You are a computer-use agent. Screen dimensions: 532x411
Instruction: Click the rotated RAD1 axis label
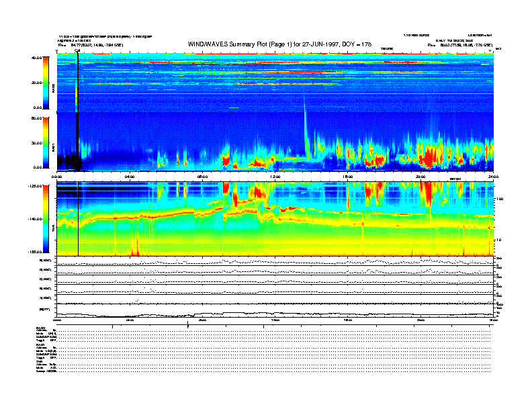point(53,147)
